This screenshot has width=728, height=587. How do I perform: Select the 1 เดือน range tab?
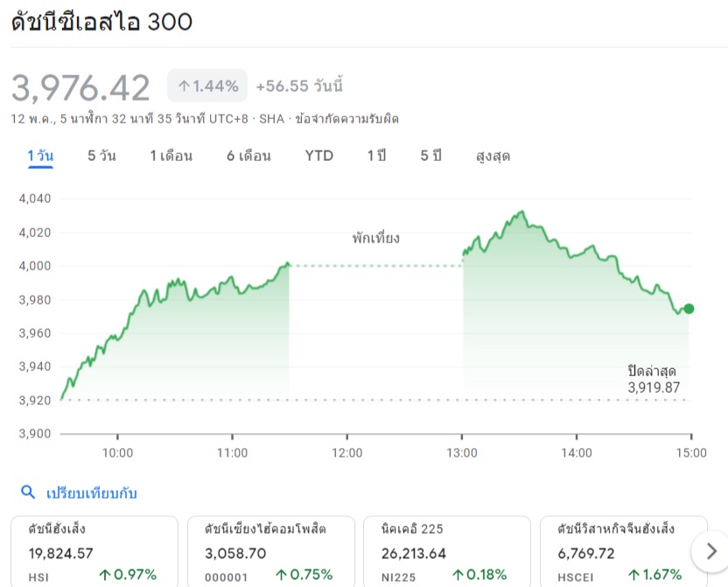[171, 156]
